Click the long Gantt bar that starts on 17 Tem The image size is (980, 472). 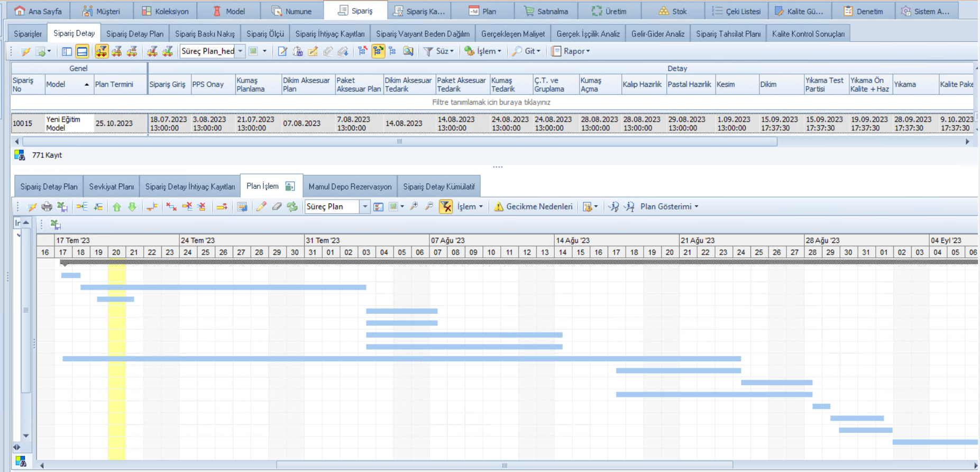(401, 359)
